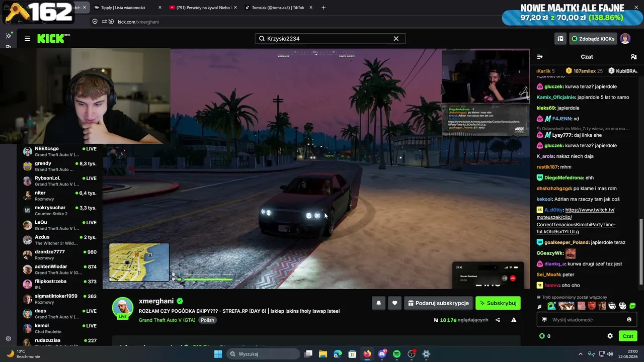This screenshot has height=362, width=644.
Task: Follow xmerghani with the heart icon
Action: [x=395, y=303]
